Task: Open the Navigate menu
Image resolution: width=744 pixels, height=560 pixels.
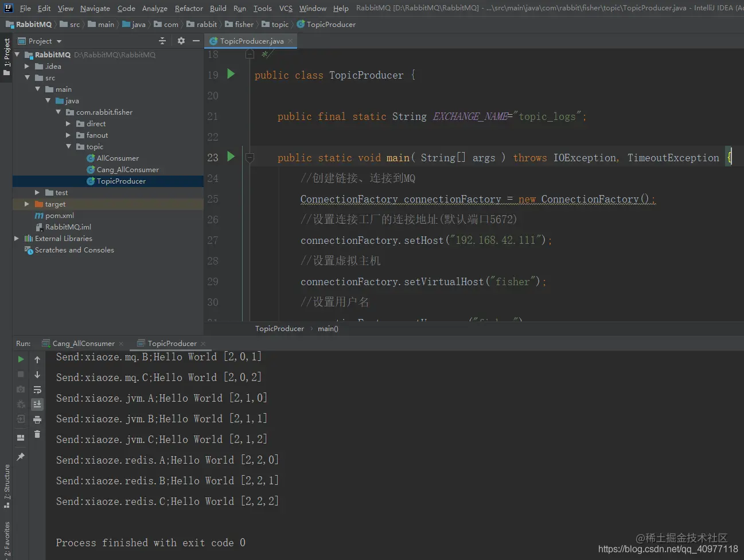Action: [95, 8]
